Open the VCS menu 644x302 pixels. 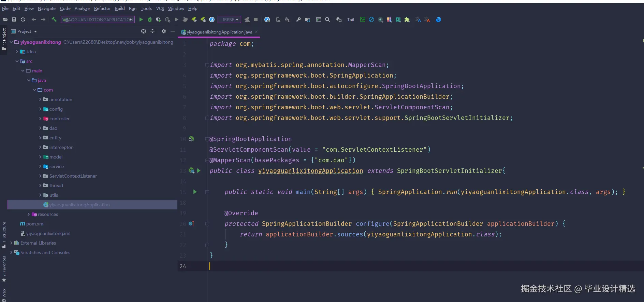[160, 9]
